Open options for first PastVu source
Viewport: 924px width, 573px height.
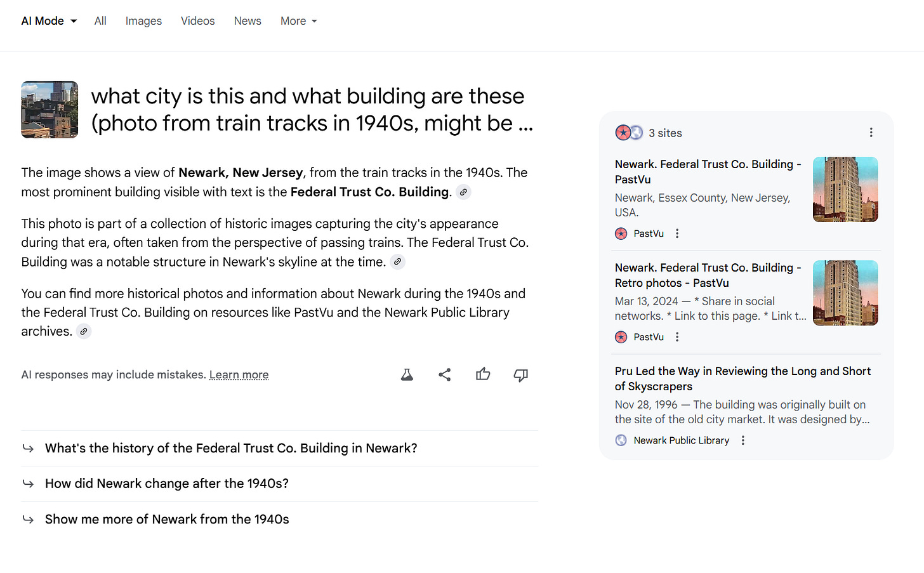[677, 234]
